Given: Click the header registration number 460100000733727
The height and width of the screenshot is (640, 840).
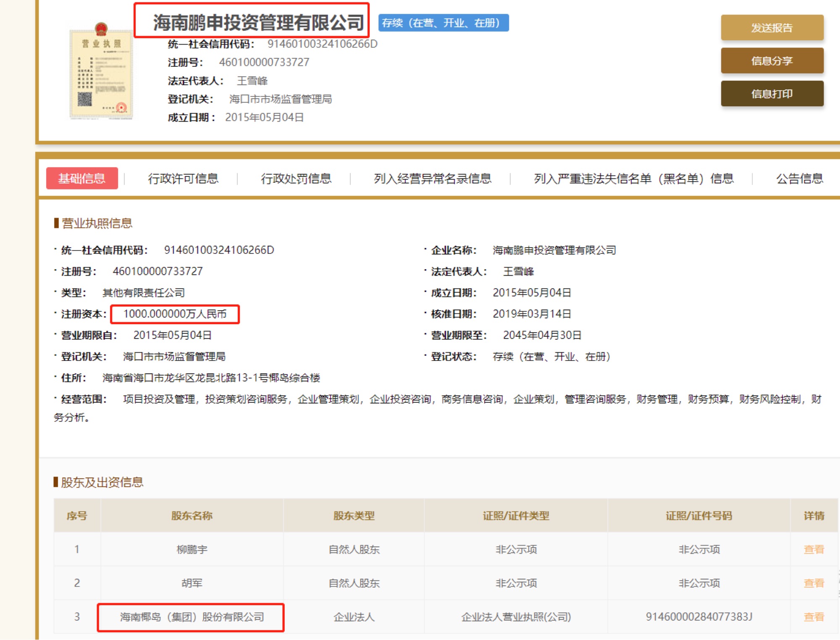Looking at the screenshot, I should 264,62.
